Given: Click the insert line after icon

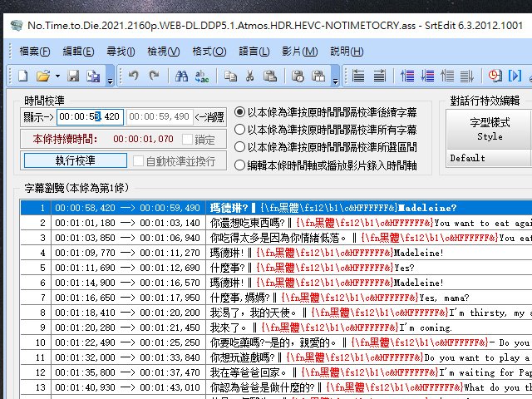Looking at the screenshot, I should pos(380,76).
